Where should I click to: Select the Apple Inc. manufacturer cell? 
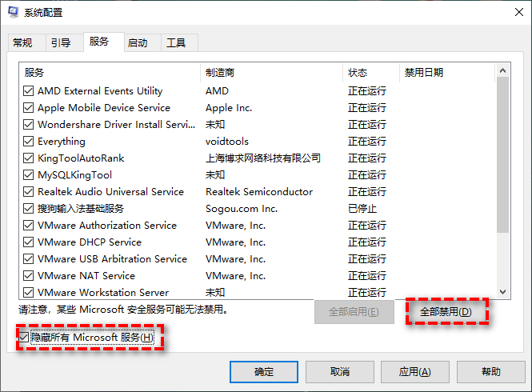[229, 108]
